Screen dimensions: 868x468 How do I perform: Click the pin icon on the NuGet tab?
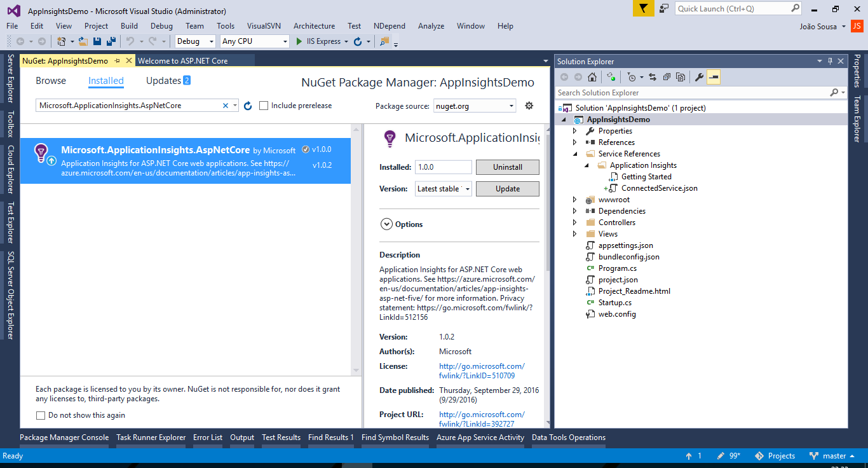coord(117,61)
